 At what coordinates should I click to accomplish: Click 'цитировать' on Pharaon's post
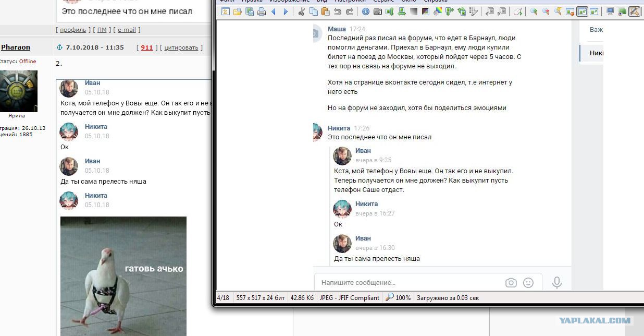[181, 47]
